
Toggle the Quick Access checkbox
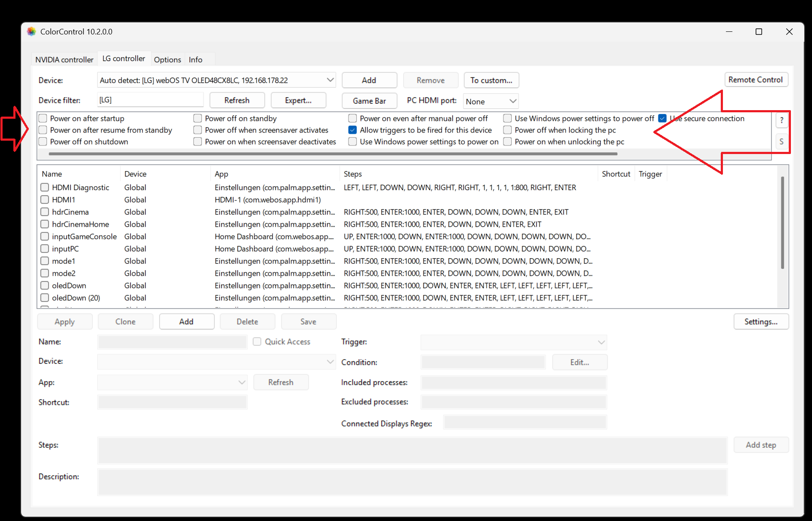point(257,342)
